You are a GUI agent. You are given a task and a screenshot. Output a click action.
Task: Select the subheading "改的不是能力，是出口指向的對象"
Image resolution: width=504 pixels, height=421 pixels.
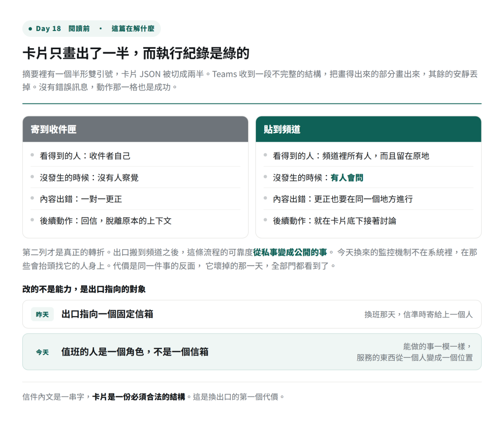click(84, 289)
